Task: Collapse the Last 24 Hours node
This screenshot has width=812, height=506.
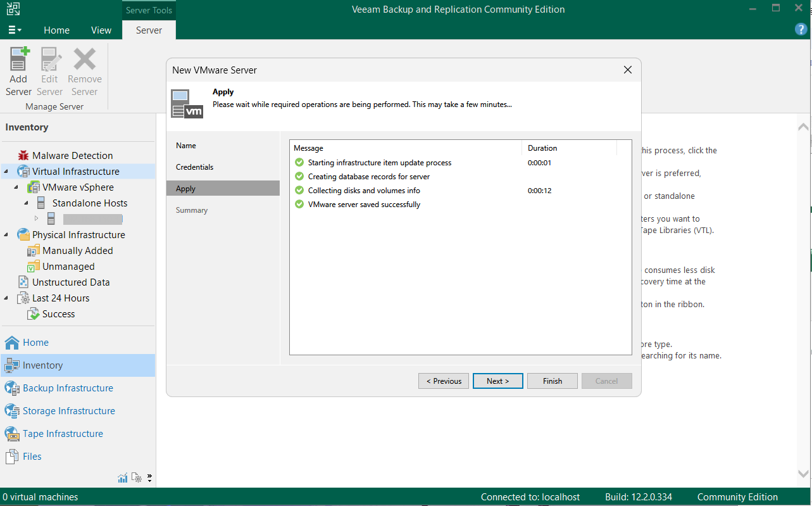Action: pyautogui.click(x=6, y=298)
